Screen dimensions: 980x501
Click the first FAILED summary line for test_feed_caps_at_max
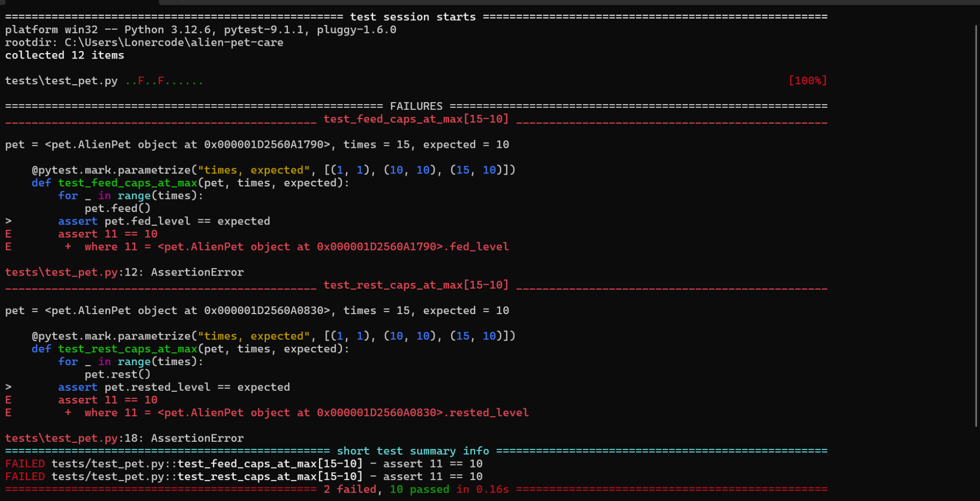point(244,464)
